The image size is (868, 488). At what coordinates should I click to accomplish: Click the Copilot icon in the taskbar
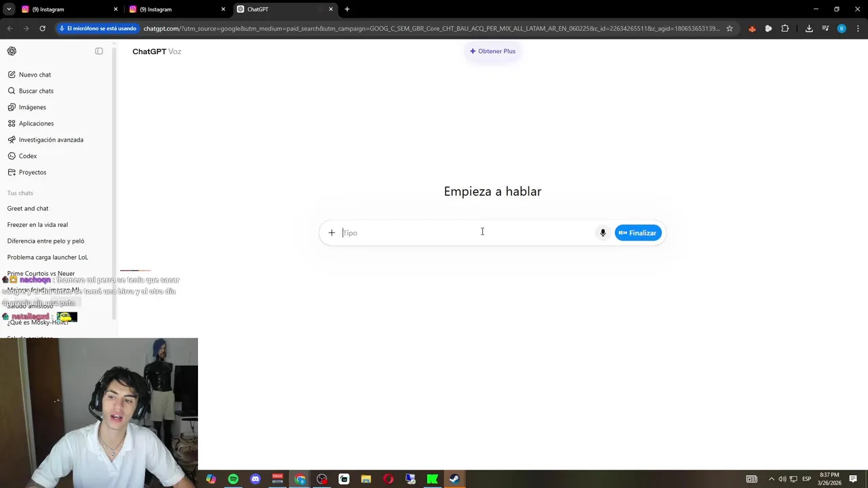(211, 479)
